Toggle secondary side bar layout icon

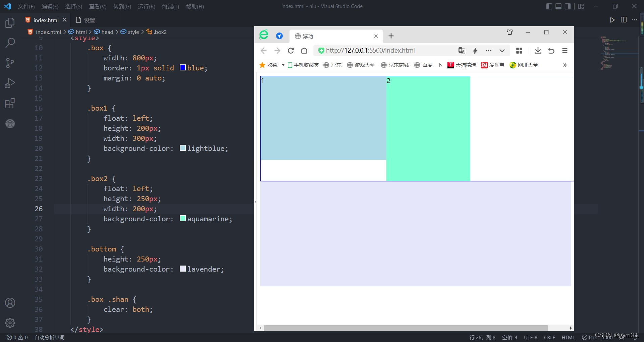click(568, 6)
